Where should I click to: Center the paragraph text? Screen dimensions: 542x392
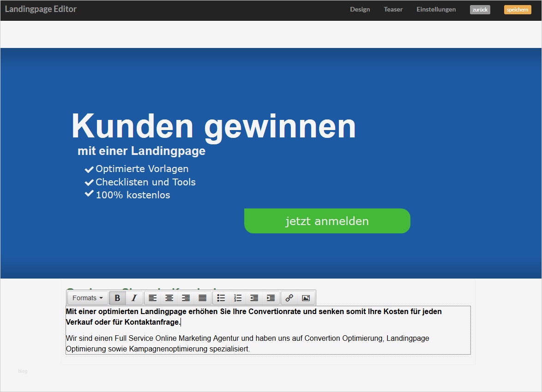[169, 298]
